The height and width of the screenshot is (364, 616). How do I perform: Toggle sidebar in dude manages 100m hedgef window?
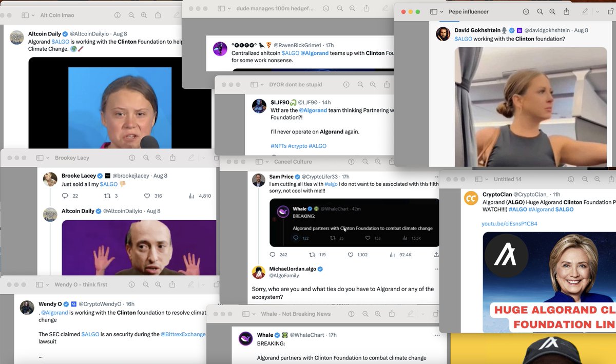coord(221,9)
